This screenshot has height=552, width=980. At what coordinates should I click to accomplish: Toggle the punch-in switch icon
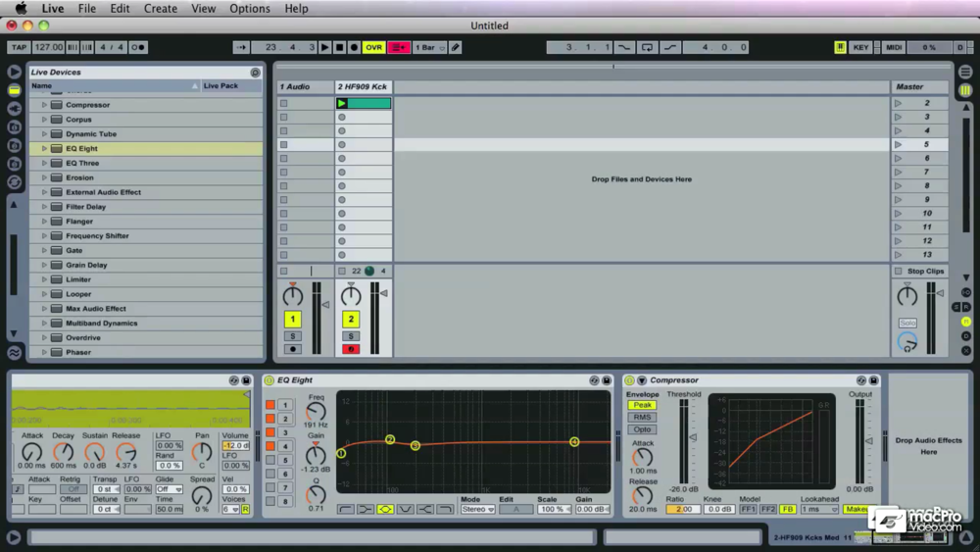(x=623, y=47)
